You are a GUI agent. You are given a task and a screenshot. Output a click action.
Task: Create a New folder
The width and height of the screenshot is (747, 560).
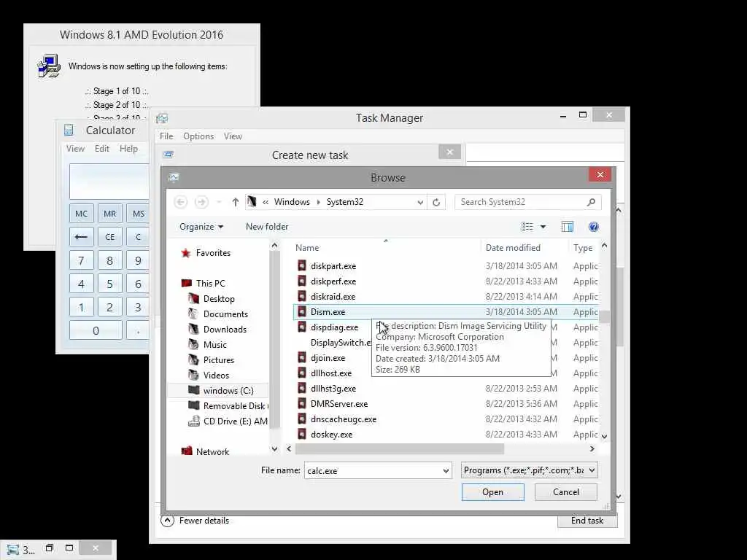[x=267, y=227]
